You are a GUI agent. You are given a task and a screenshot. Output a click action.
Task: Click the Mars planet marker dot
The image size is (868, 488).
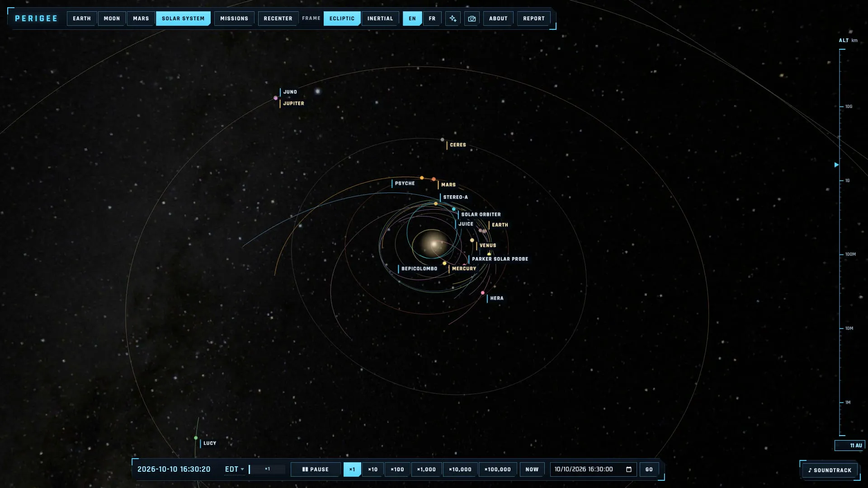click(x=434, y=179)
